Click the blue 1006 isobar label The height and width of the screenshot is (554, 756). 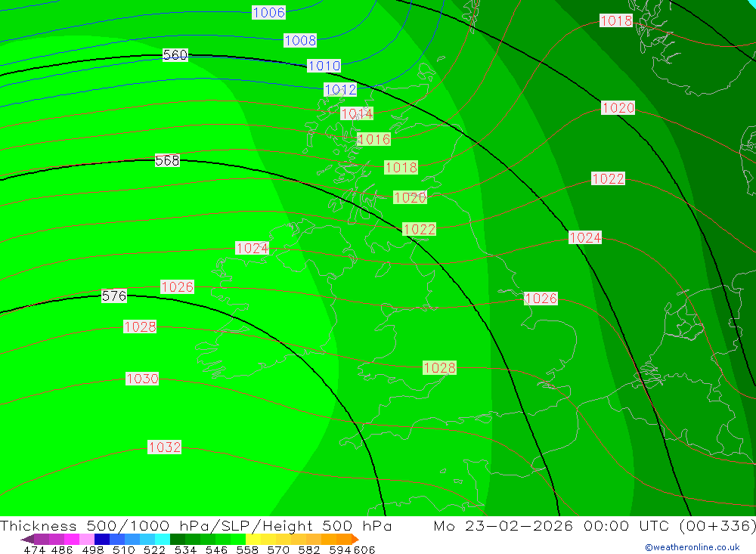(x=268, y=12)
